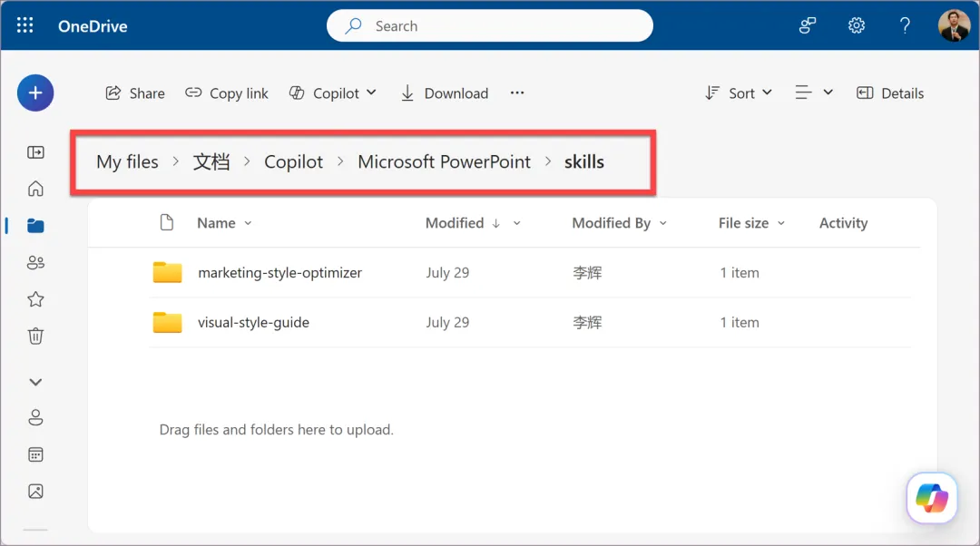Open File size column dropdown
Image resolution: width=980 pixels, height=546 pixels.
751,223
